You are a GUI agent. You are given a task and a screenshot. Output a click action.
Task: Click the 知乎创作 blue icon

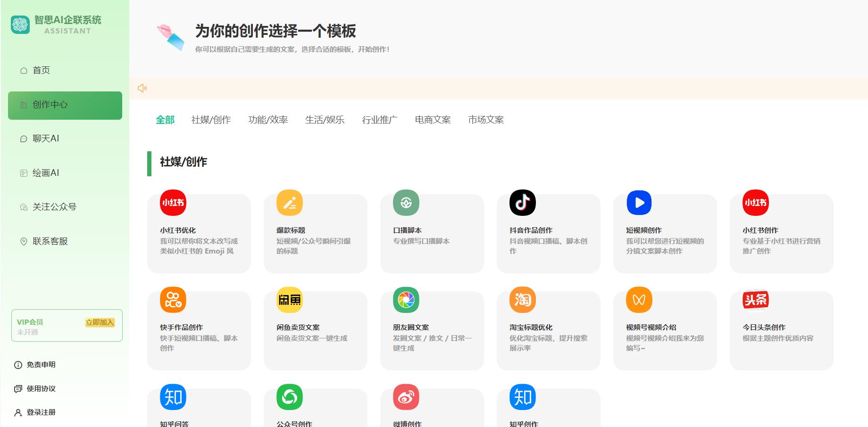point(523,397)
